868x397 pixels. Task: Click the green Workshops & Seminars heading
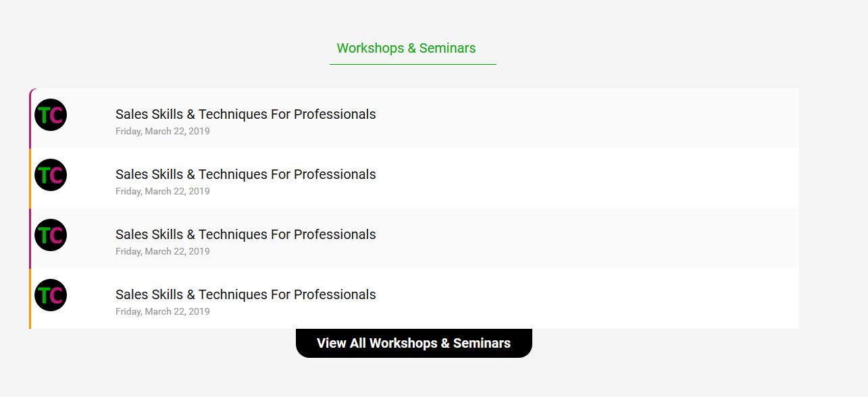point(406,48)
